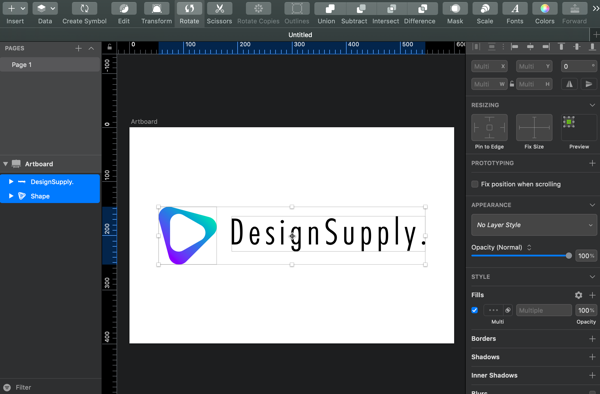Image resolution: width=600 pixels, height=394 pixels.
Task: Add a new Shadows entry
Action: pyautogui.click(x=592, y=357)
